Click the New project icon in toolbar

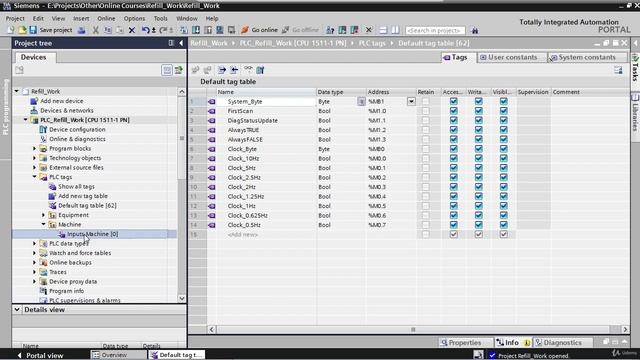coord(11,30)
